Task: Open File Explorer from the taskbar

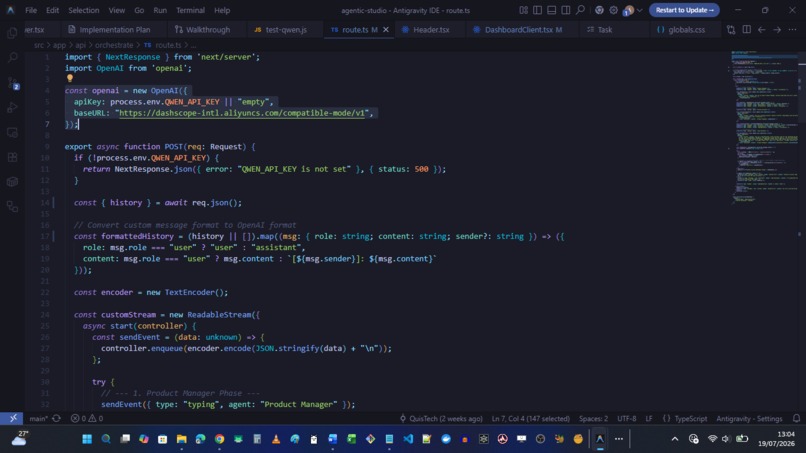Action: [181, 439]
